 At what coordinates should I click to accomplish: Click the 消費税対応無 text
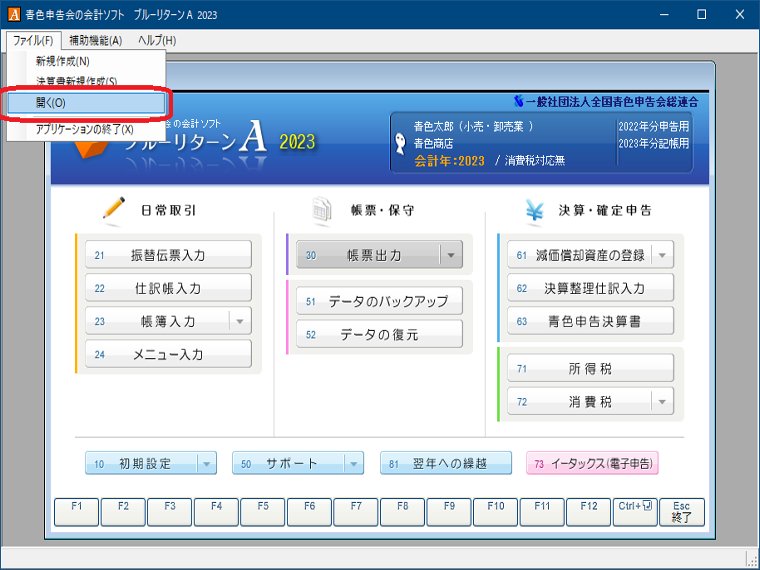(x=535, y=161)
